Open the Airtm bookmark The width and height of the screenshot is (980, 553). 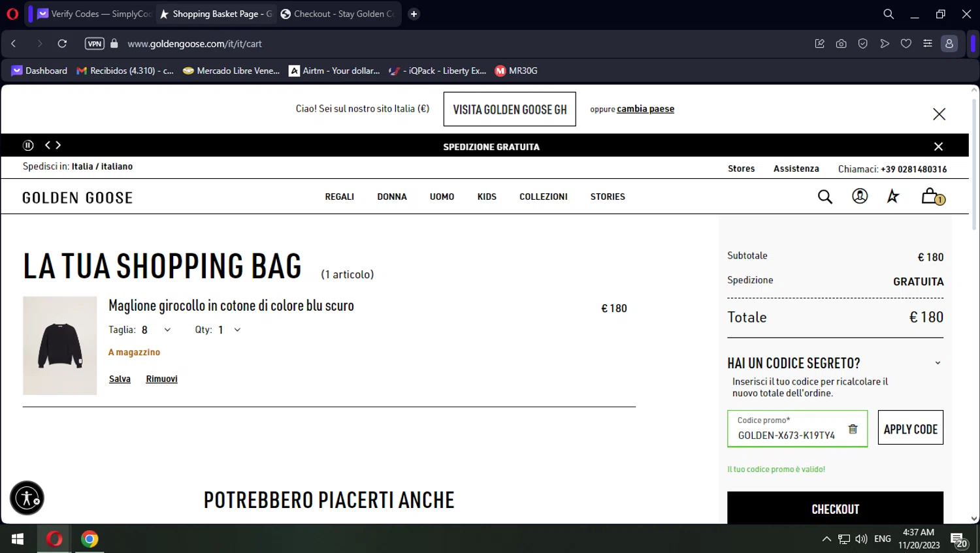click(335, 71)
